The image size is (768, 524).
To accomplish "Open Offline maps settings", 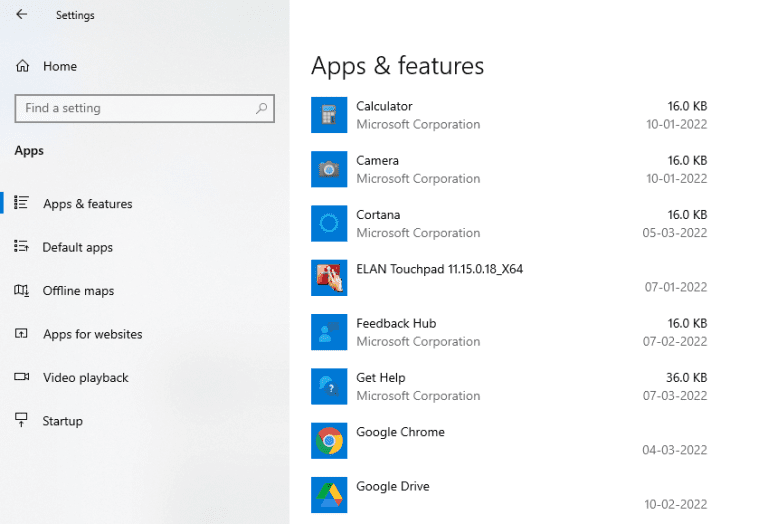I will (x=78, y=291).
